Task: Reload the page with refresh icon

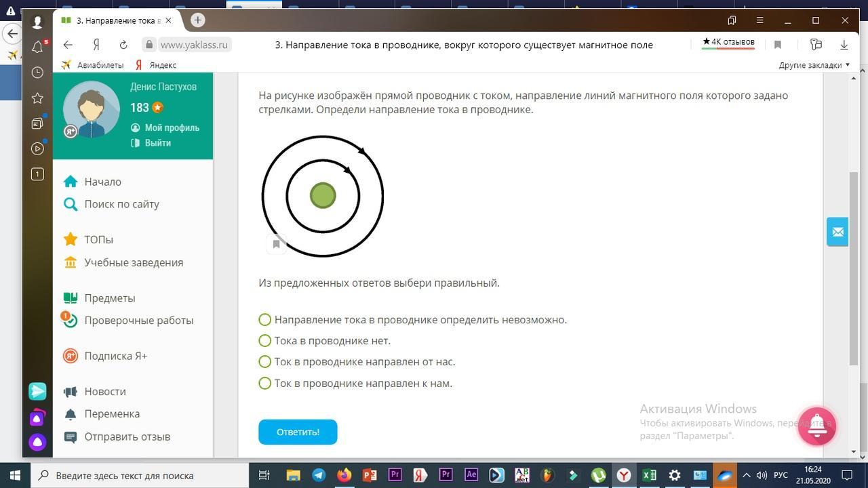Action: (x=123, y=45)
